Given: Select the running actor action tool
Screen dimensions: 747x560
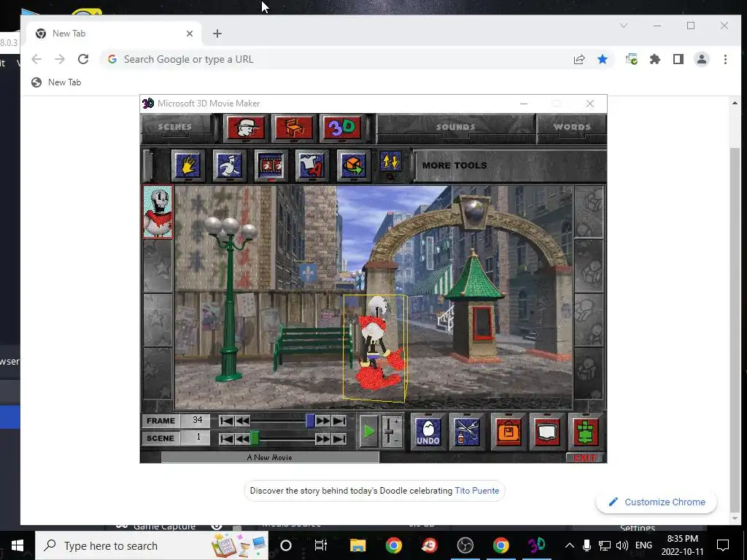Looking at the screenshot, I should coord(229,166).
